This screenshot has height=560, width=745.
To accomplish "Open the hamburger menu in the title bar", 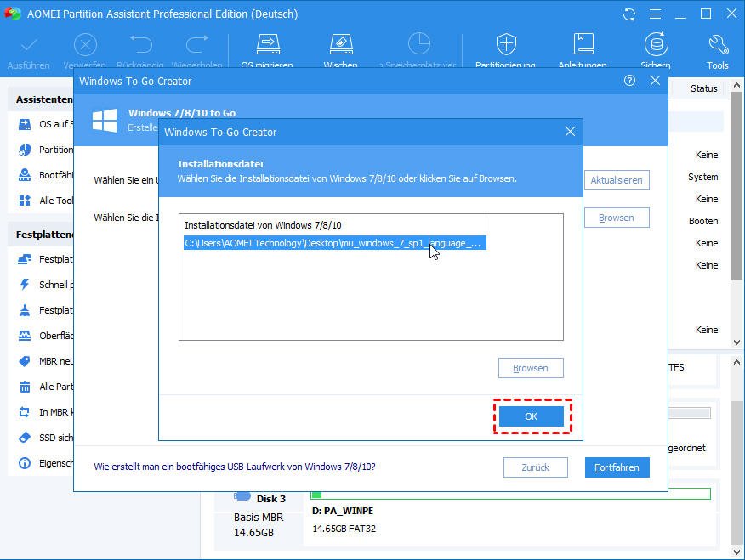I will coord(655,14).
